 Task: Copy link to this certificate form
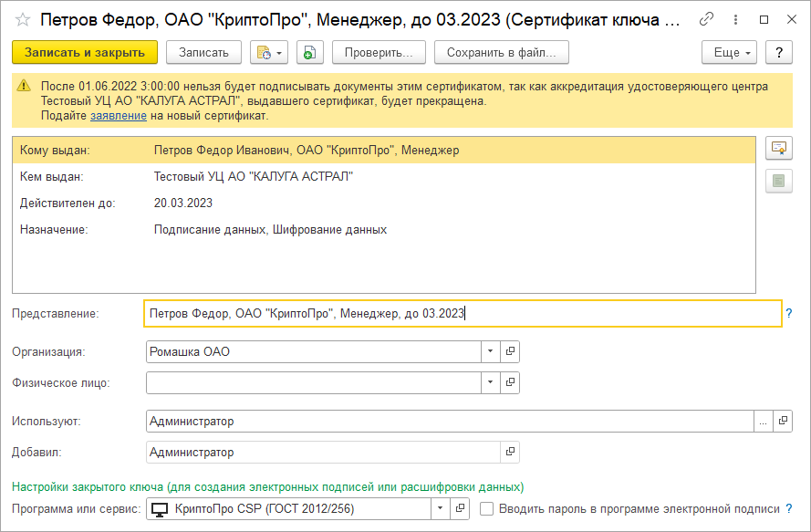click(x=706, y=20)
